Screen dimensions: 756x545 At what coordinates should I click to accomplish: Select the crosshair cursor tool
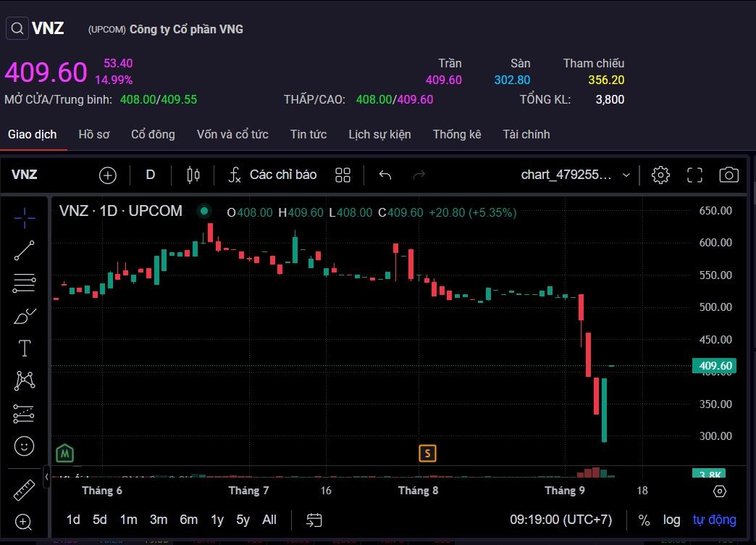coord(24,217)
